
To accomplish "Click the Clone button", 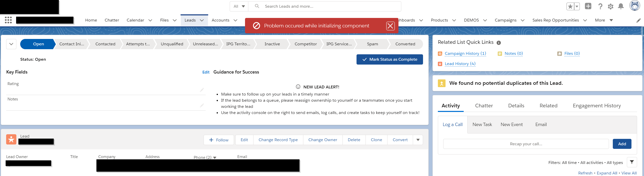I will coord(376,140).
